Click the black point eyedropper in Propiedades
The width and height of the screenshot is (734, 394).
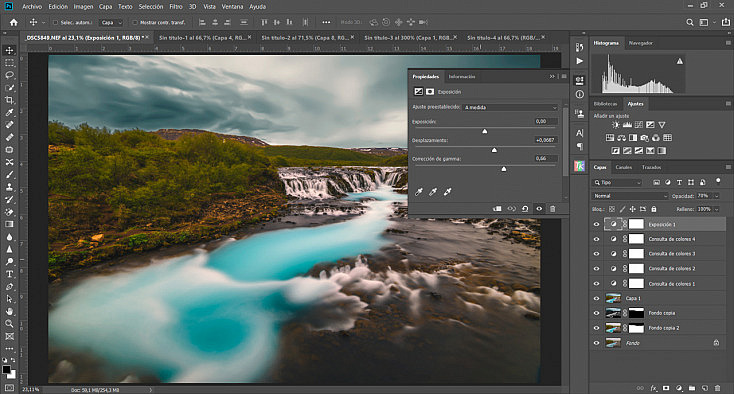tap(419, 191)
